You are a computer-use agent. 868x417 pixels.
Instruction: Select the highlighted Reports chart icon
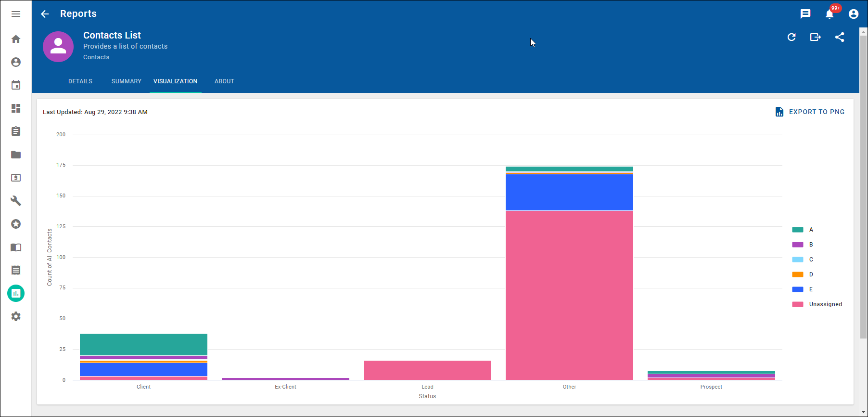(x=16, y=293)
